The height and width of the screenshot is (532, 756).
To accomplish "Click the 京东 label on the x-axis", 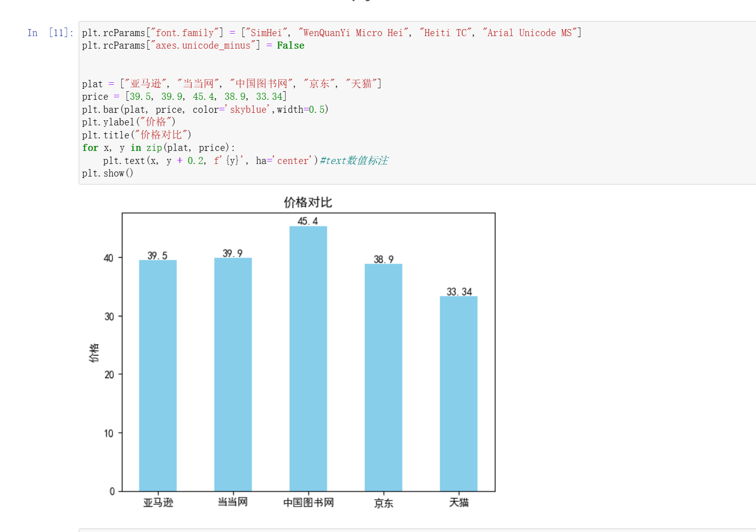I will [384, 503].
